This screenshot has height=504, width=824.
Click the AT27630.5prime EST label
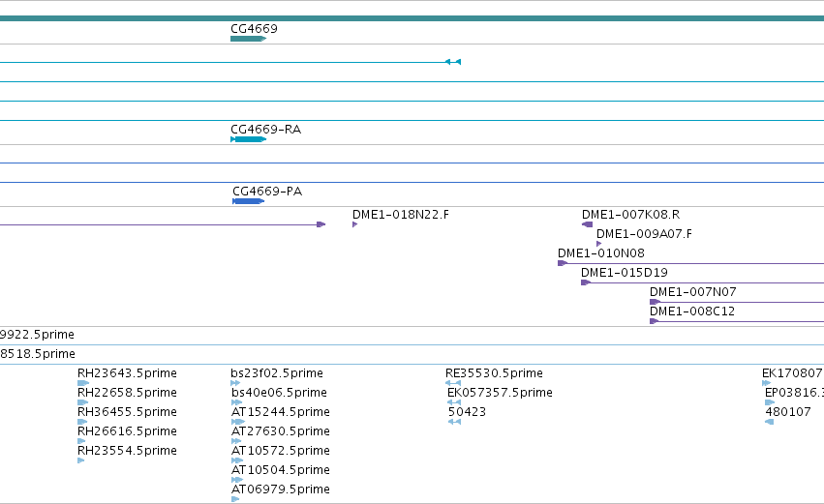pyautogui.click(x=281, y=431)
